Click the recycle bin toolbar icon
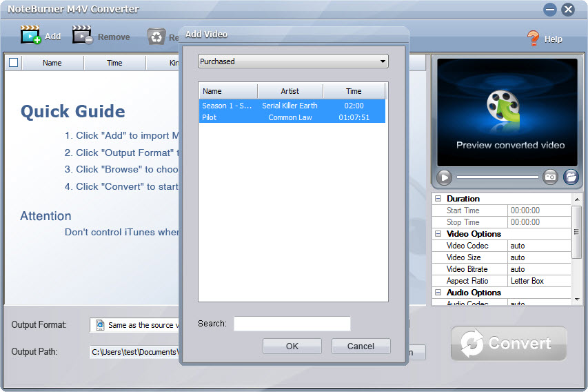This screenshot has width=588, height=392. [156, 37]
